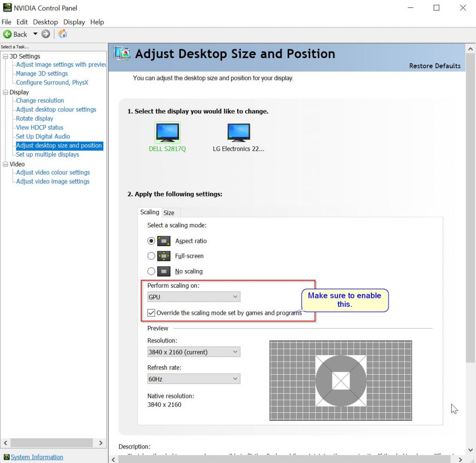Open the File menu
This screenshot has height=463, width=476.
(x=7, y=22)
